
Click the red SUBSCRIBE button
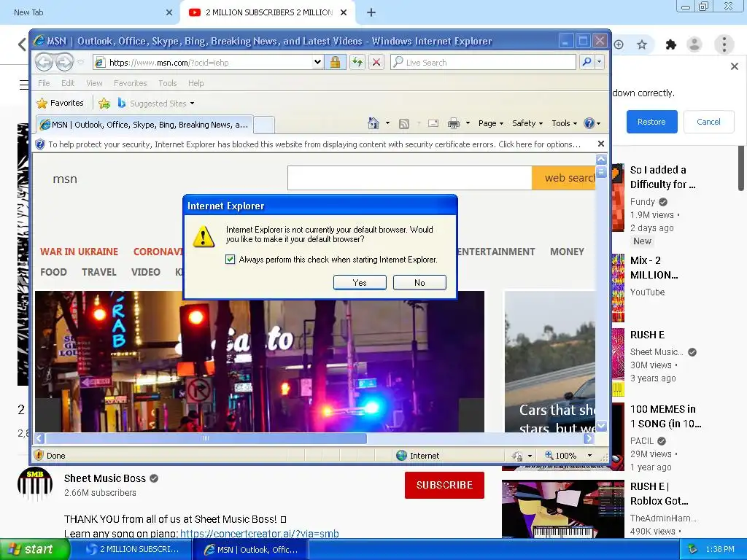(x=444, y=485)
